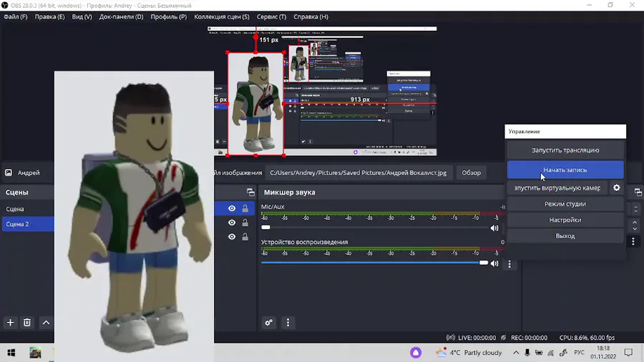Click stepper arrows right of Режим студии
Viewport: 644px width, 362px height.
click(x=636, y=209)
